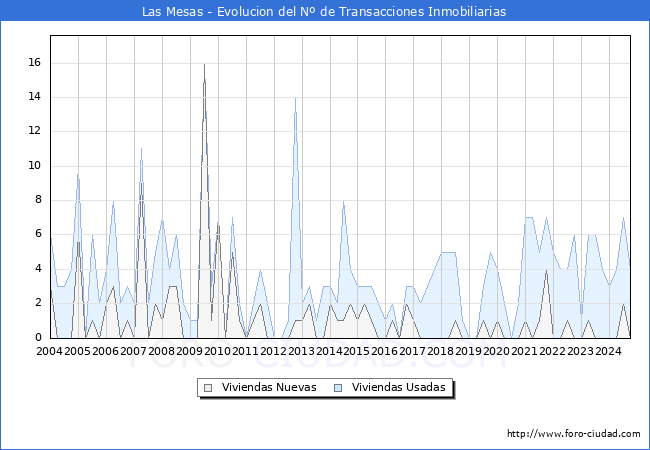Select the Viviendas Nuevas legend label
This screenshot has width=650, height=450.
pos(269,387)
